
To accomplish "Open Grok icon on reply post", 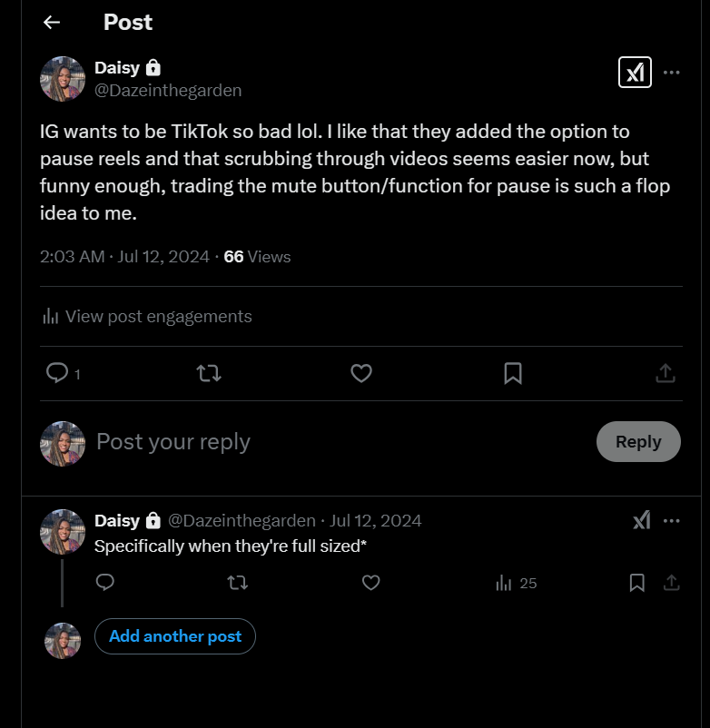I will [641, 520].
